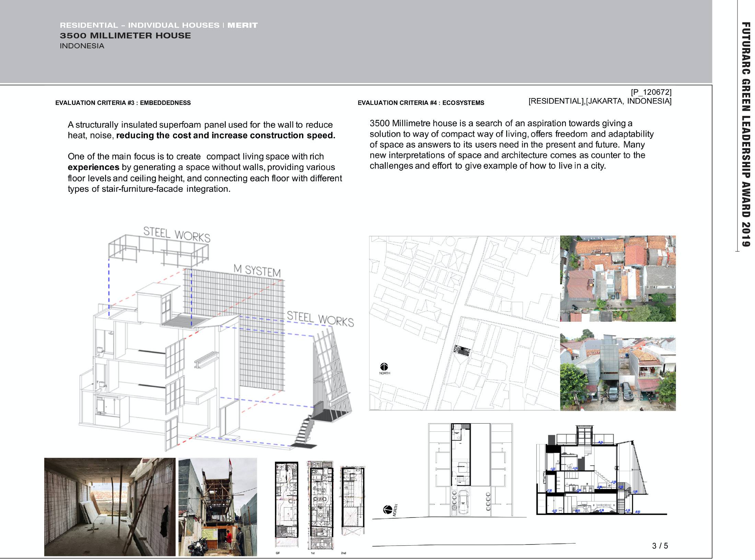Click 'EVALUATION CRITERIA #3 : EMBEDDEDNESS' heading
Image resolution: width=755 pixels, height=560 pixels.
click(123, 103)
